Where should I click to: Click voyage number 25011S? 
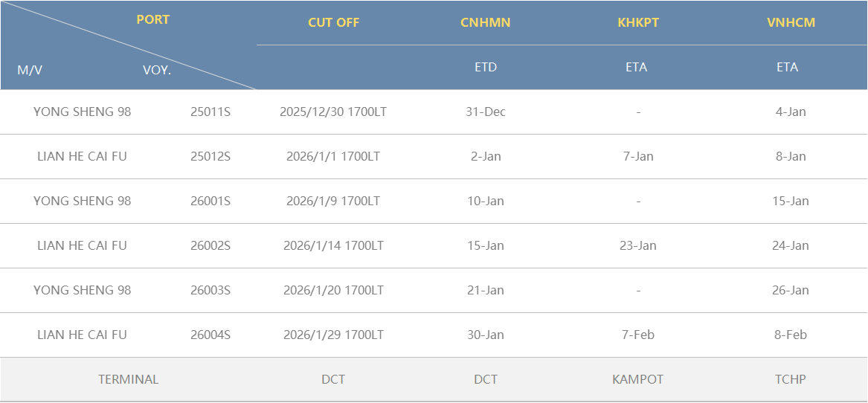coord(210,112)
